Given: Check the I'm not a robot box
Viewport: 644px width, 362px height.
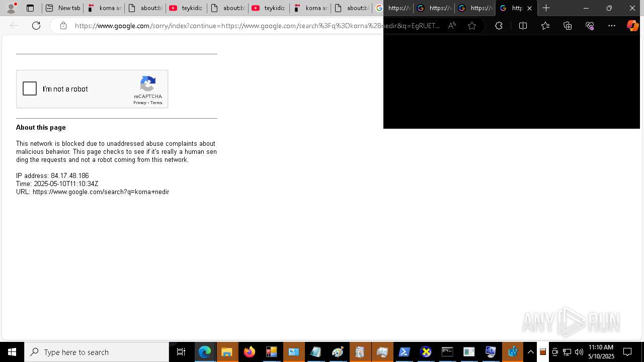Looking at the screenshot, I should coord(30,89).
